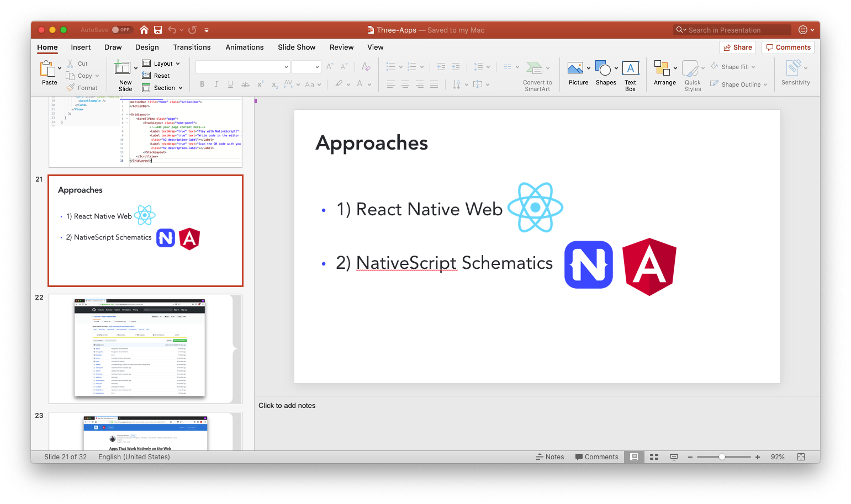This screenshot has width=851, height=504.
Task: Toggle underline formatting
Action: tap(230, 84)
